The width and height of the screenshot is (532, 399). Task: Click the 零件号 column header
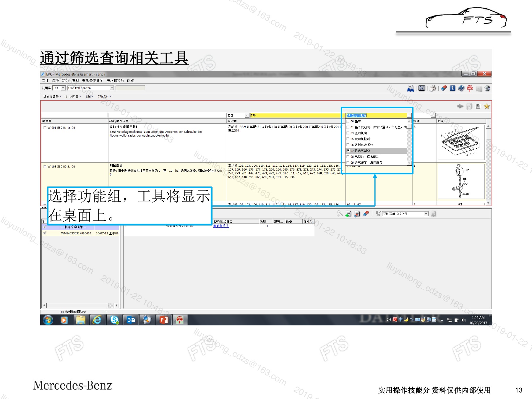[74, 121]
